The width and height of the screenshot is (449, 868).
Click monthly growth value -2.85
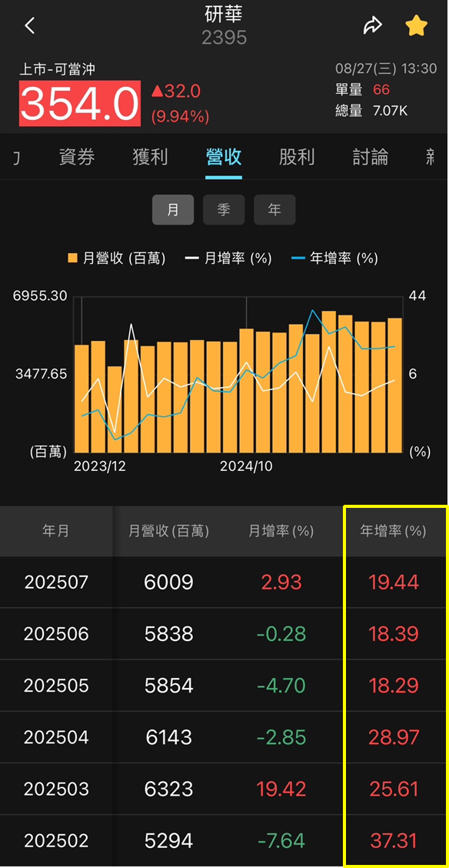tap(281, 737)
